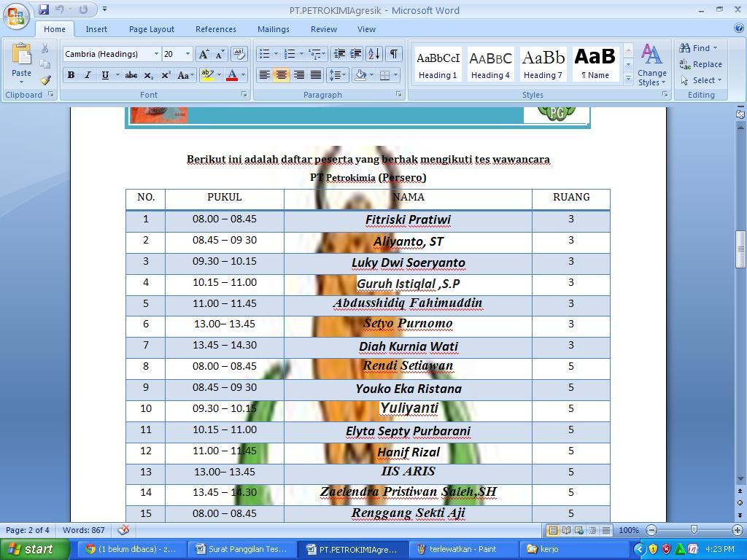Open the Office Button menu
Viewport: 747px width, 560px height.
tap(16, 16)
